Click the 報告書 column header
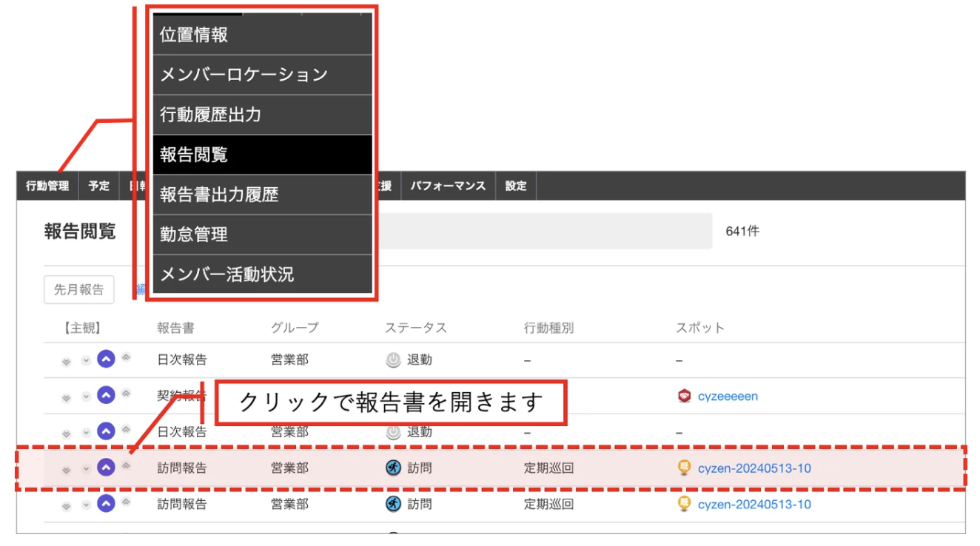980x546 pixels. (176, 327)
